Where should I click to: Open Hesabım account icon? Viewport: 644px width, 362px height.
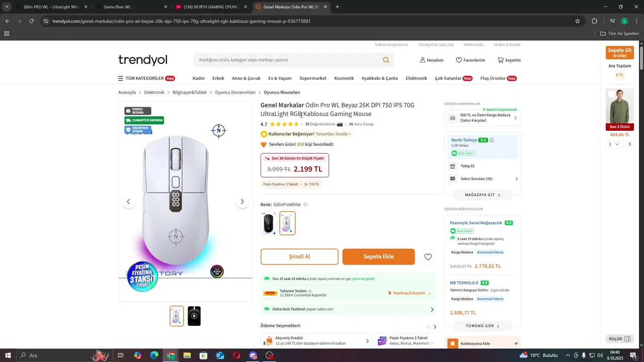point(423,60)
